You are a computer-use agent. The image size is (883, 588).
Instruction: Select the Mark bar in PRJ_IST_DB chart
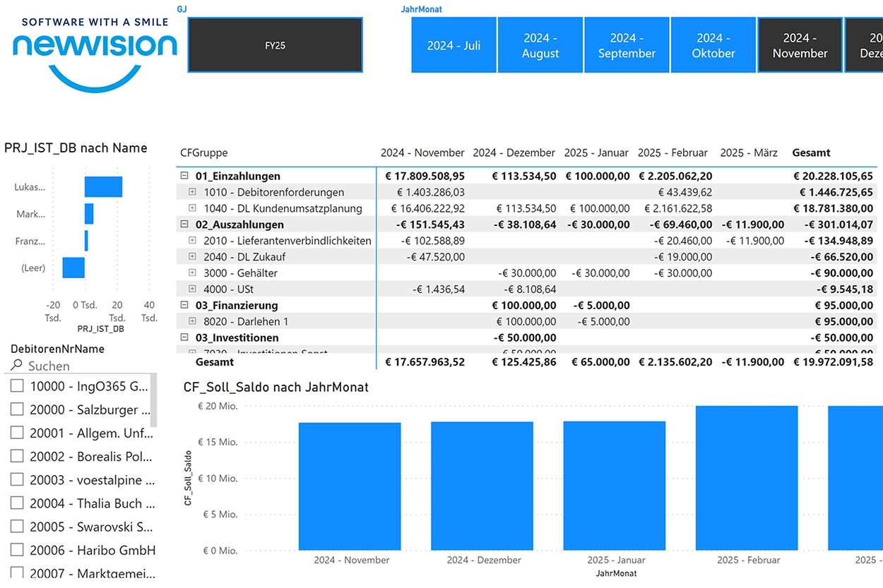click(x=89, y=214)
